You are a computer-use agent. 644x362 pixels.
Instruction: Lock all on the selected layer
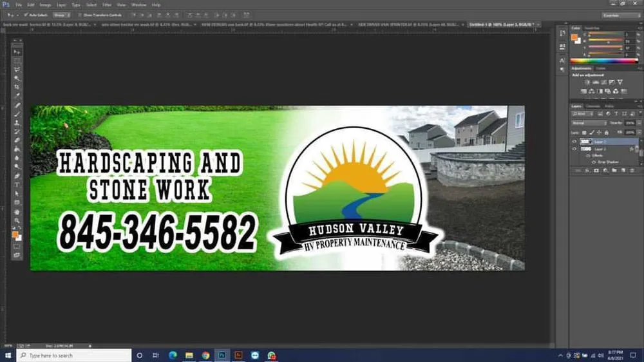[x=607, y=132]
